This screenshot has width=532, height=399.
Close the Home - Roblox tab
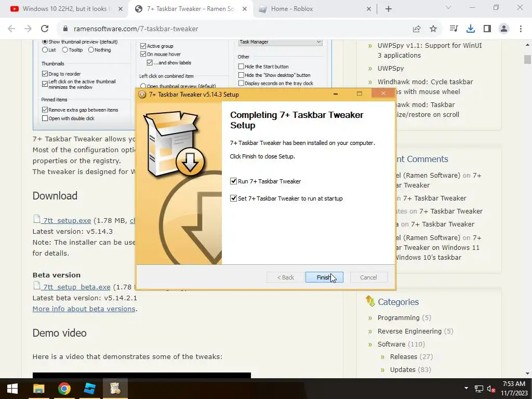[x=369, y=9]
